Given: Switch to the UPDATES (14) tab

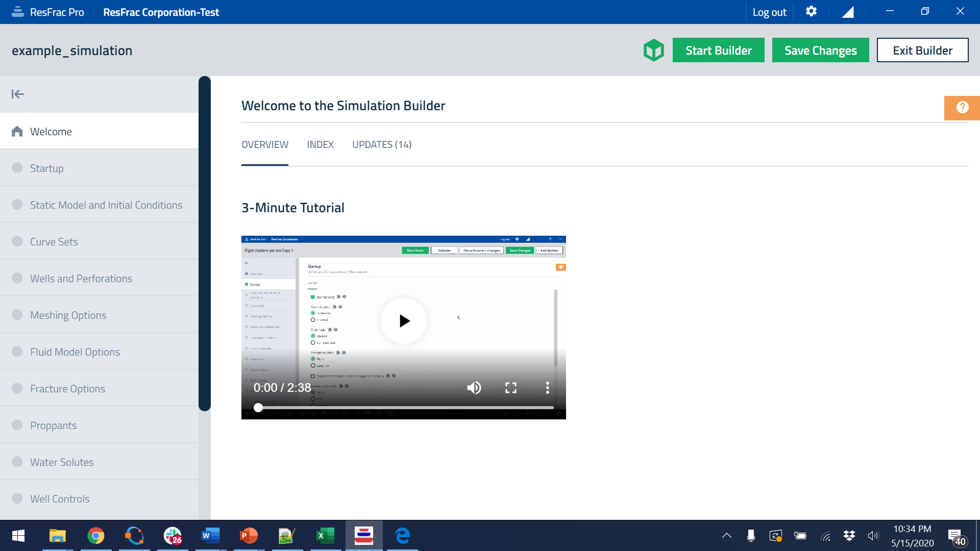Looking at the screenshot, I should click(x=382, y=145).
